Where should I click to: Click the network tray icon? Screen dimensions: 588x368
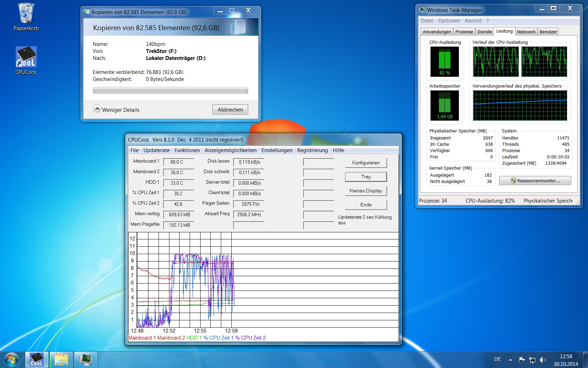(532, 360)
